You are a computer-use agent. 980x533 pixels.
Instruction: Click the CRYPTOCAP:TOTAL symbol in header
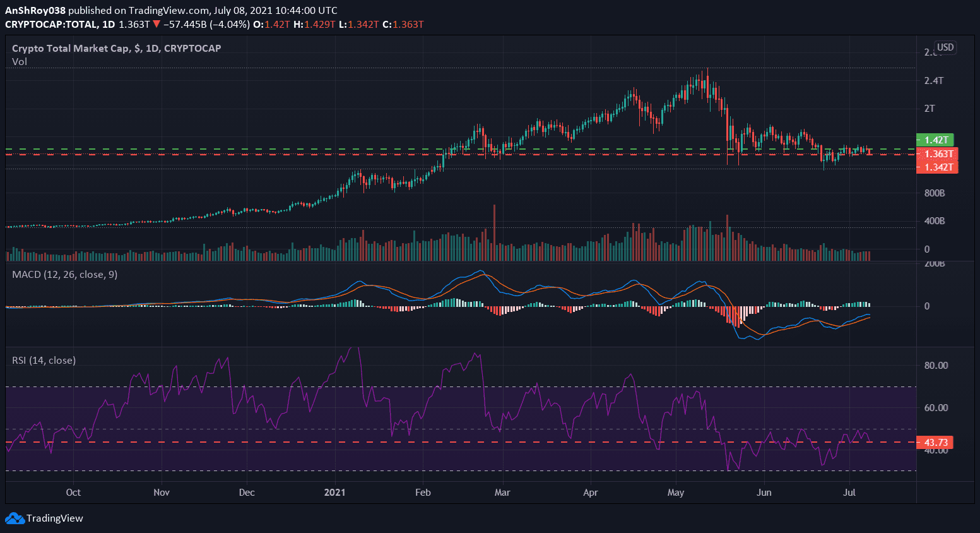coord(51,25)
